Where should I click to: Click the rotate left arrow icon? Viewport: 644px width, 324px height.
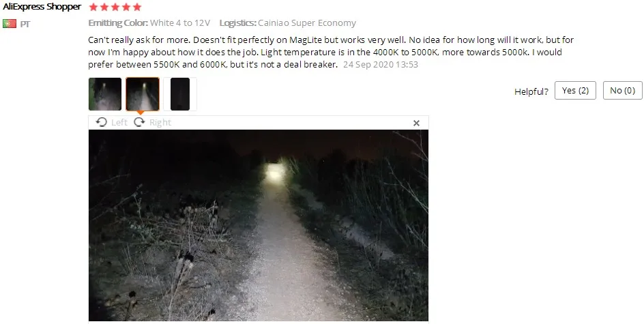click(x=101, y=122)
